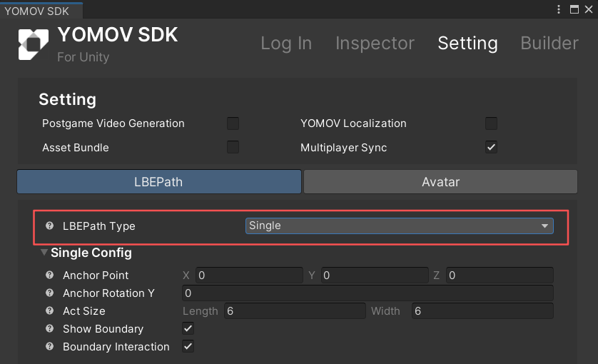Click the Postgame Video Generation label
The width and height of the screenshot is (598, 364).
coord(113,123)
